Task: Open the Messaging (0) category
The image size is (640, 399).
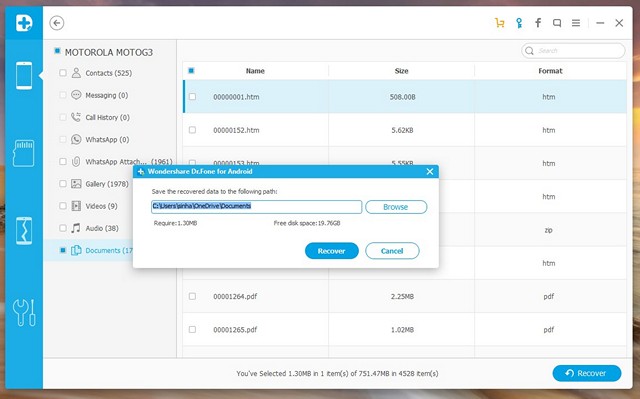Action: coord(107,95)
